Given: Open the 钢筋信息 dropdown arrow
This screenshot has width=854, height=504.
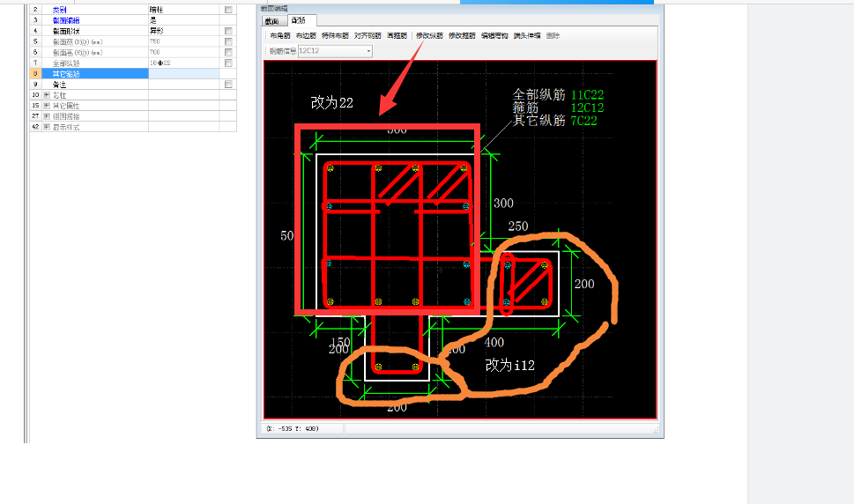Looking at the screenshot, I should (x=368, y=51).
